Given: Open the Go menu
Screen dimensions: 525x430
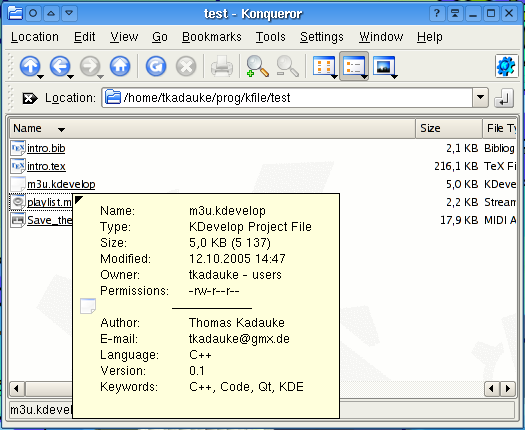Looking at the screenshot, I should (160, 37).
